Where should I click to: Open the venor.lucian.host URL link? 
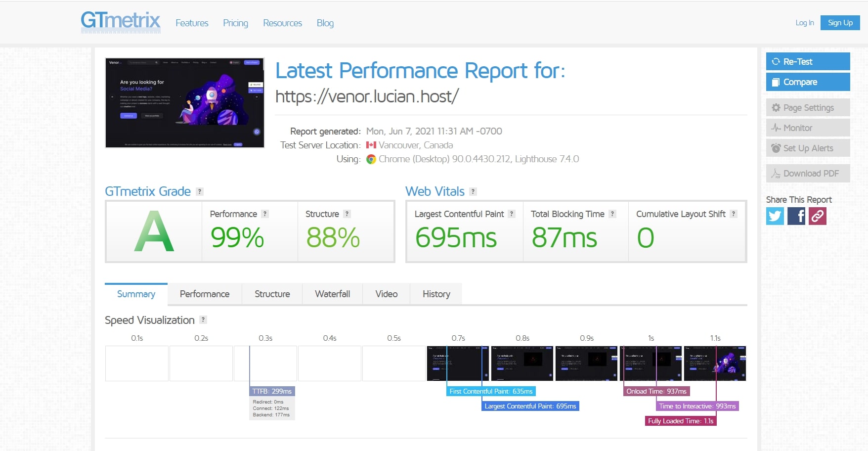[x=367, y=96]
